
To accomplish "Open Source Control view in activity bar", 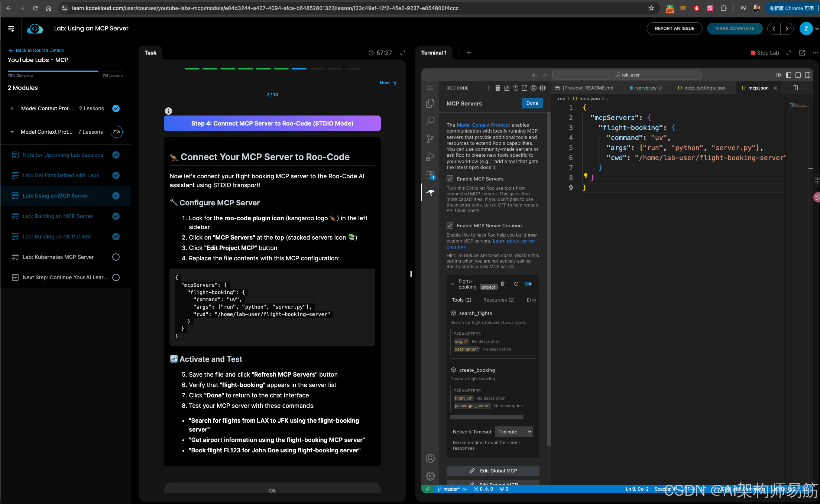I will (x=430, y=139).
